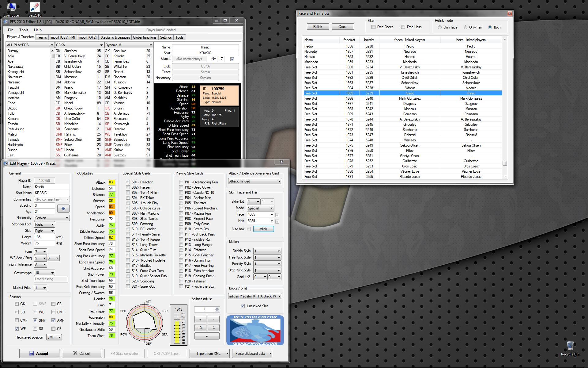The width and height of the screenshot is (588, 368).
Task: Switch to the Stadiums & Leagues tab
Action: click(115, 37)
